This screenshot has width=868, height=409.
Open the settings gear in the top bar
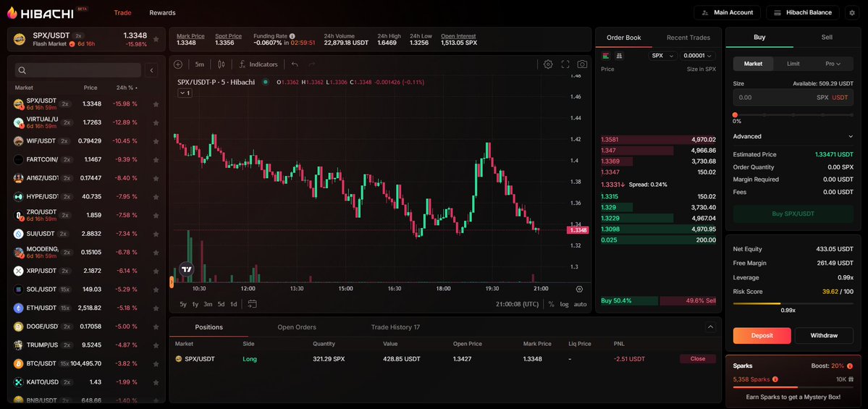[x=852, y=13]
